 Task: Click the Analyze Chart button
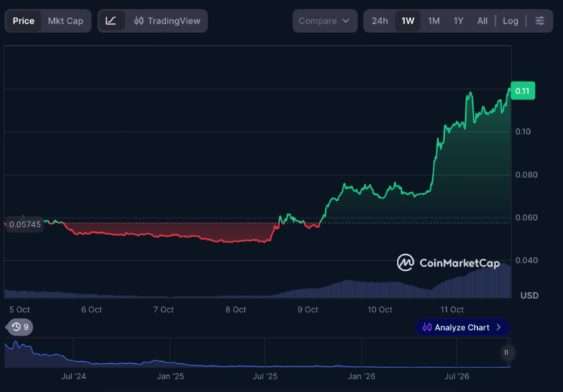(x=462, y=327)
